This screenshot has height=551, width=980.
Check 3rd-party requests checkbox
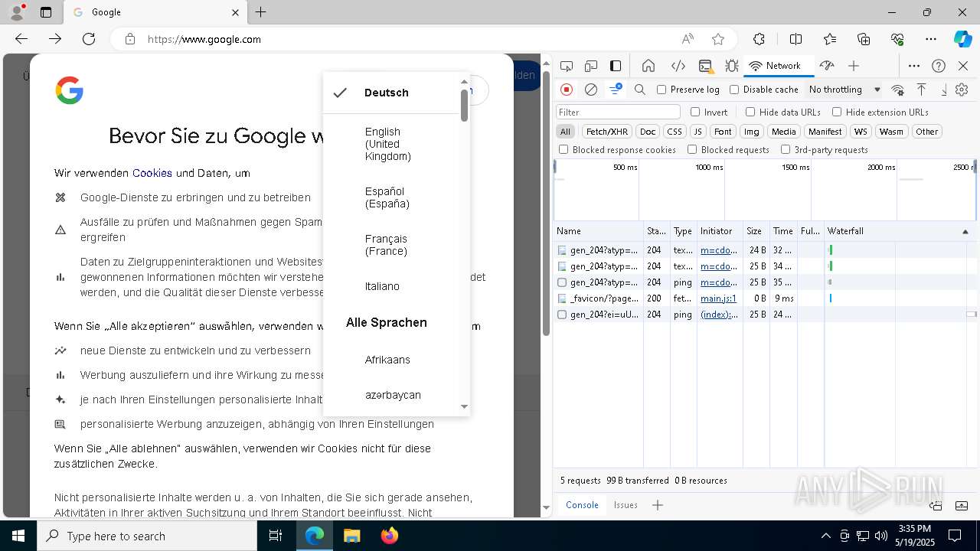(786, 150)
